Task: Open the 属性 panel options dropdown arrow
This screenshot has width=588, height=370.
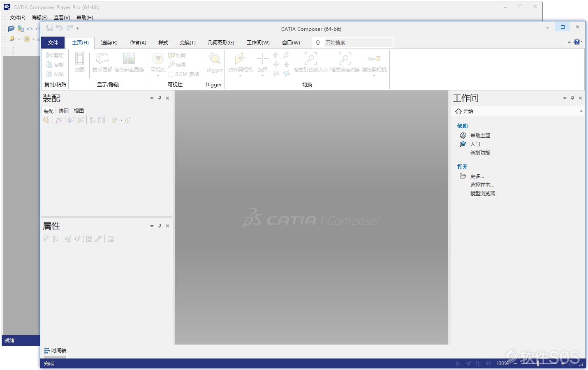Action: [152, 226]
